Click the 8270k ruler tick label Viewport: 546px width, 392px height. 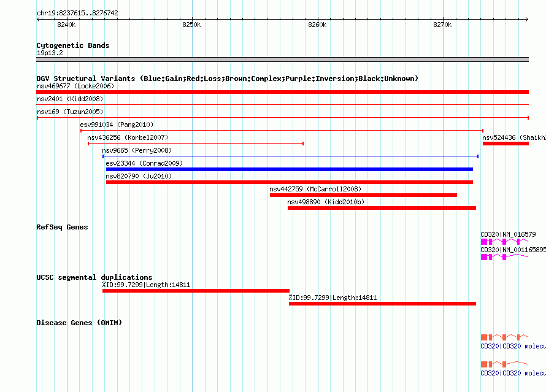point(442,25)
